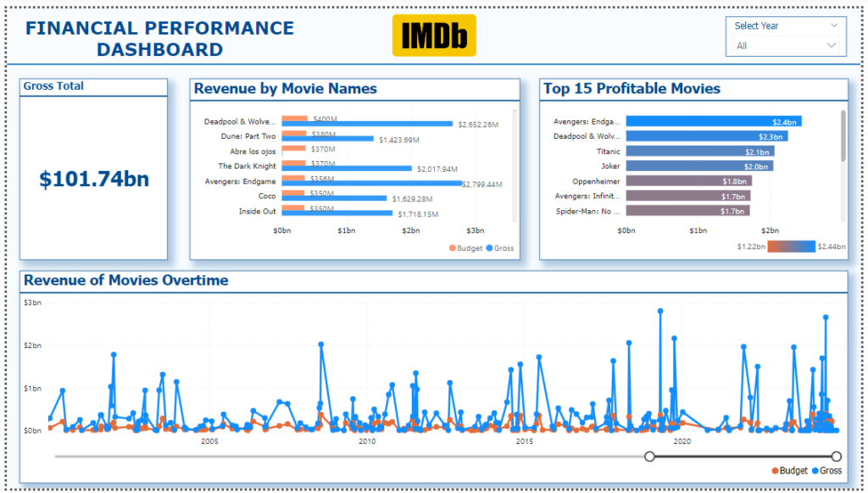Select the Avengers: Endga... bar in Top 15 Profitable Movies
Screen dimensions: 868x493
tap(714, 121)
